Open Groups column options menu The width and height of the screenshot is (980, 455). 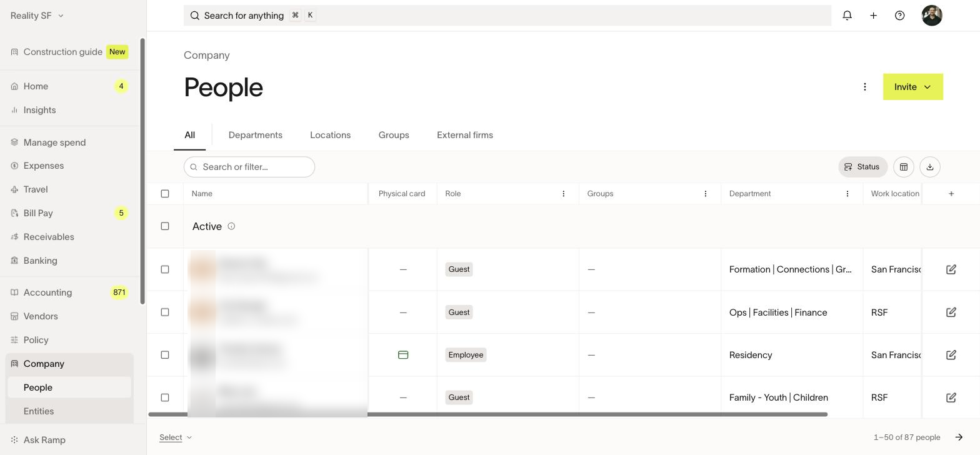pos(706,194)
